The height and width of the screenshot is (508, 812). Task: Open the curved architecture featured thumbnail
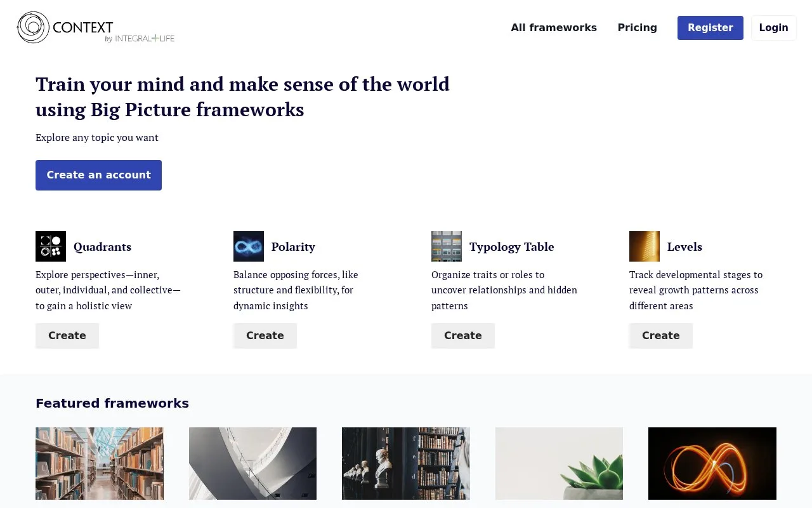coord(252,464)
